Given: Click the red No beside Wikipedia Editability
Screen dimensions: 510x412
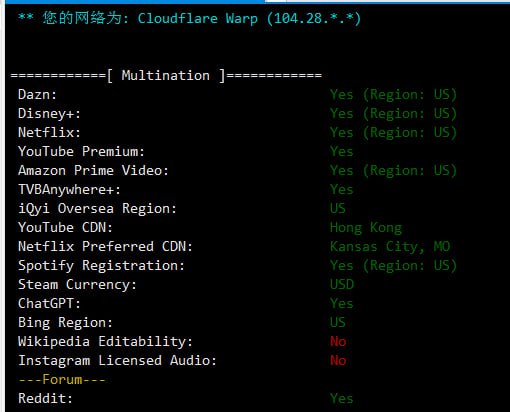Looking at the screenshot, I should (x=338, y=342).
